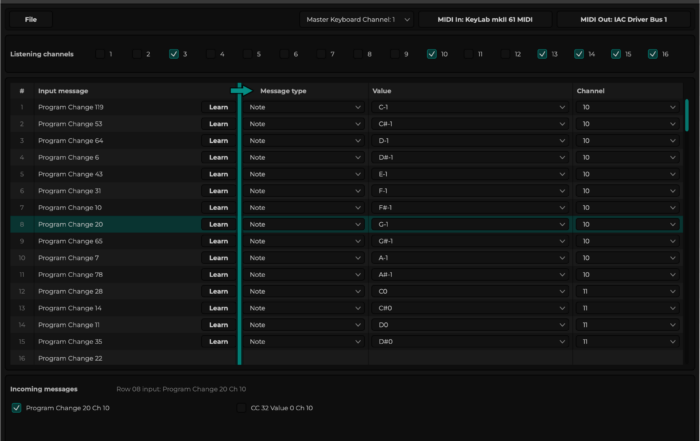The image size is (700, 441).
Task: Open channel dropdown for Program Change 28
Action: [628, 291]
